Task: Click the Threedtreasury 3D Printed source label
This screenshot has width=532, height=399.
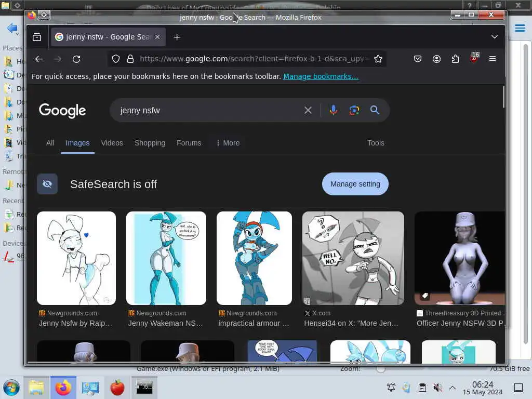Action: (463, 313)
